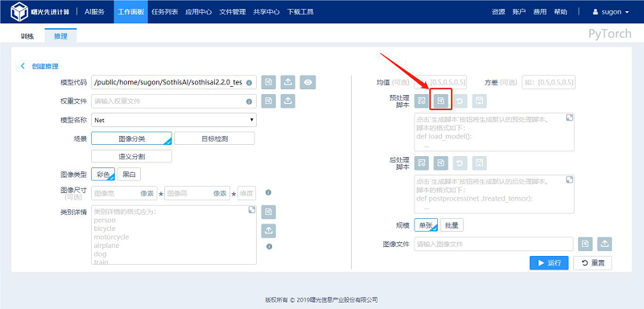Click the 维度 dimension input field
This screenshot has height=309, width=644.
[246, 193]
